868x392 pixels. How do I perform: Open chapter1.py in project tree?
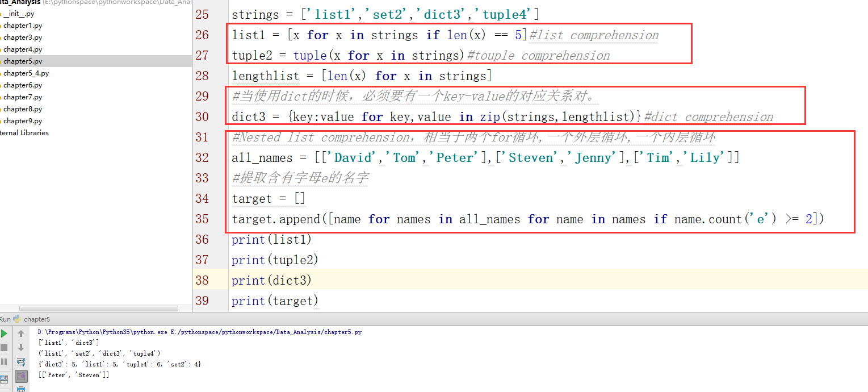22,26
